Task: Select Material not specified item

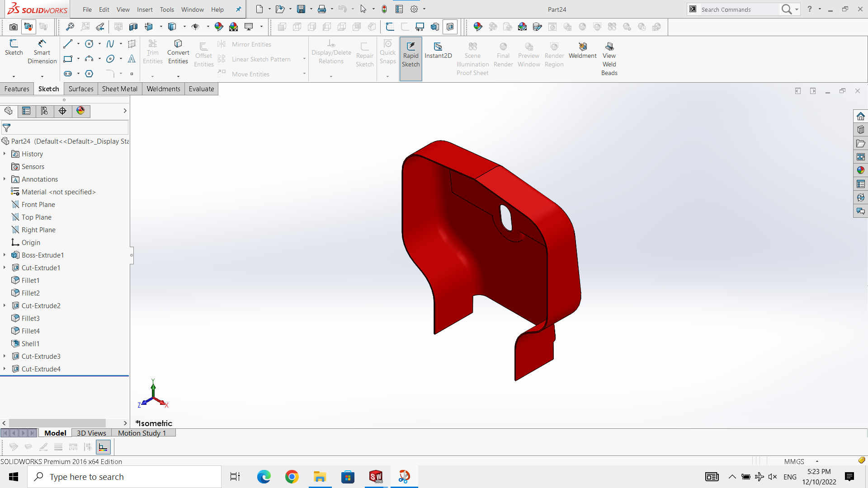Action: [59, 192]
